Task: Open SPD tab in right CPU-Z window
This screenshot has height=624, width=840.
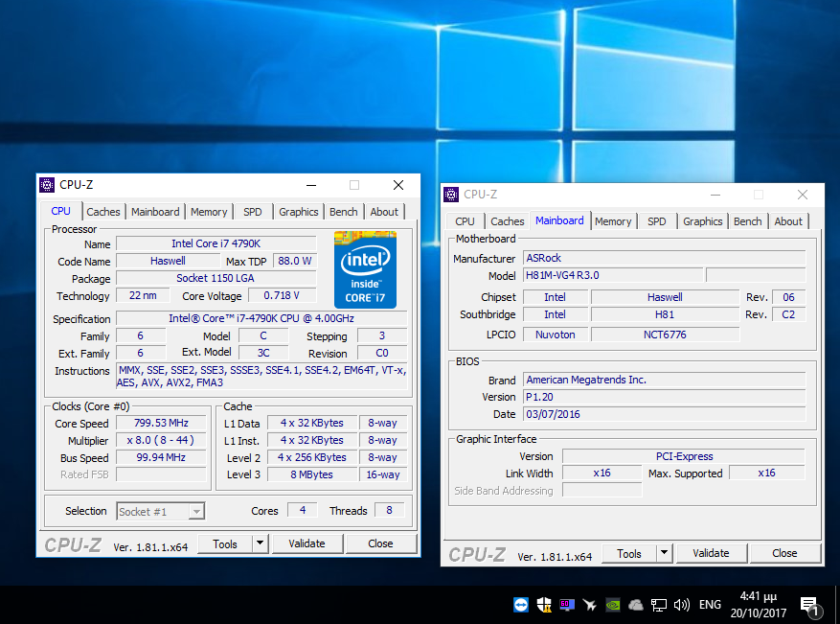Action: (x=656, y=221)
